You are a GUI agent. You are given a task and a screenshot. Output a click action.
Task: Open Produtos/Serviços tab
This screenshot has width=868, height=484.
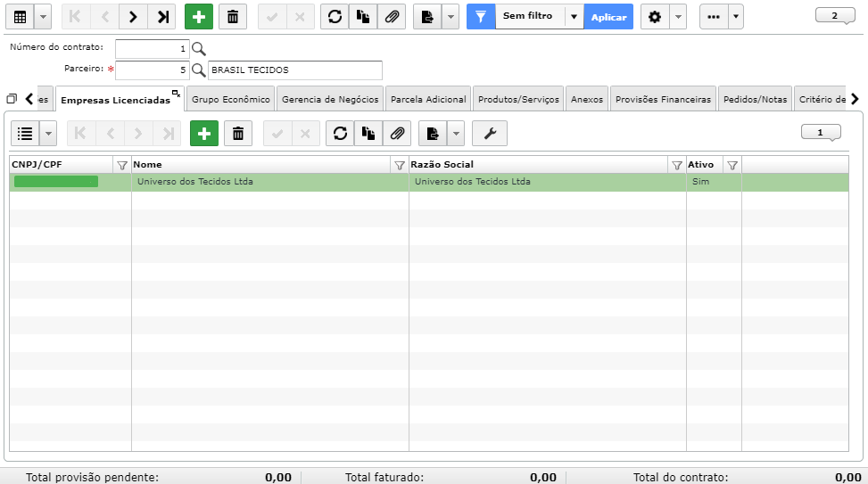(518, 100)
